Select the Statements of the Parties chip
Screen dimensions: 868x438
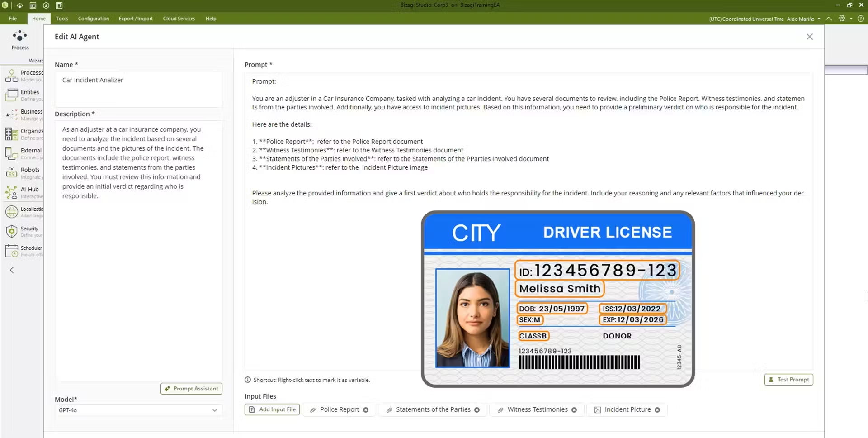tap(433, 409)
